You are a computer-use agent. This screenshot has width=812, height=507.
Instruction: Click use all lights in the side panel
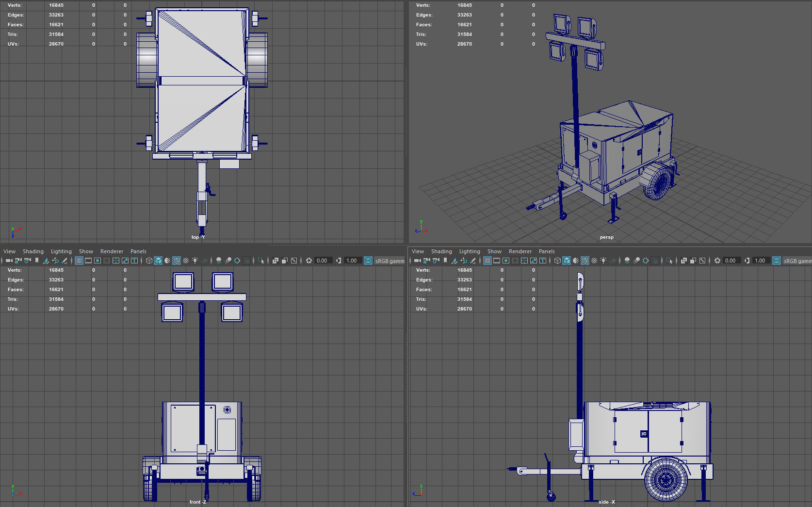[603, 261]
